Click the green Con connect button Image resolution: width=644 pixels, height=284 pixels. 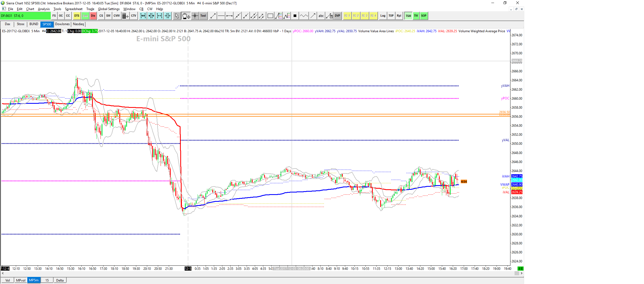pos(85,16)
